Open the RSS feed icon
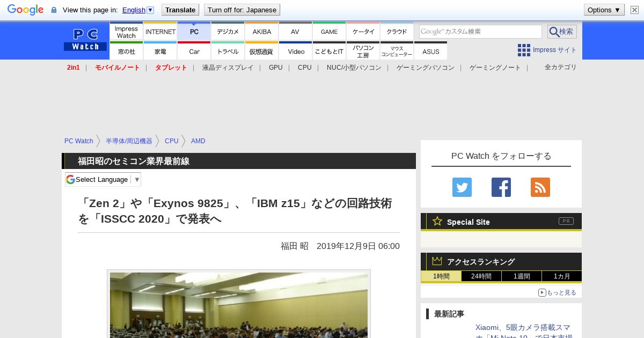The height and width of the screenshot is (338, 644). (540, 187)
